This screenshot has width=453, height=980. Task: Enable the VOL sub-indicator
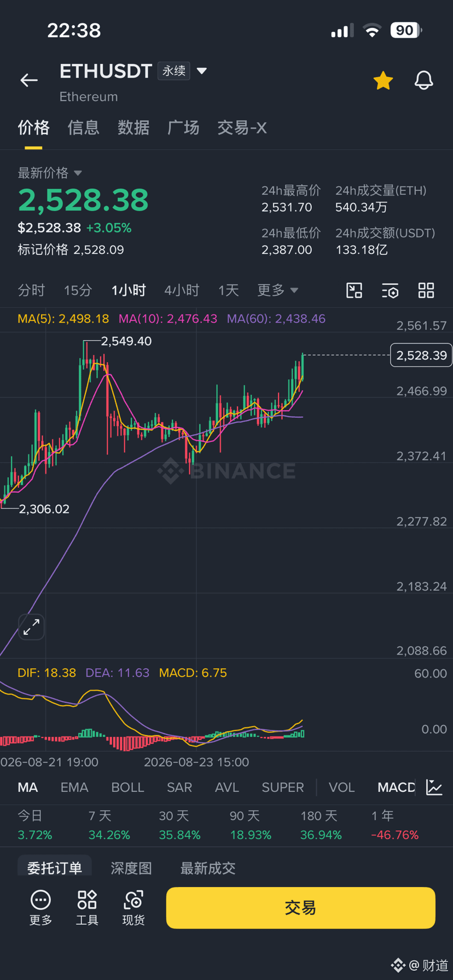342,787
